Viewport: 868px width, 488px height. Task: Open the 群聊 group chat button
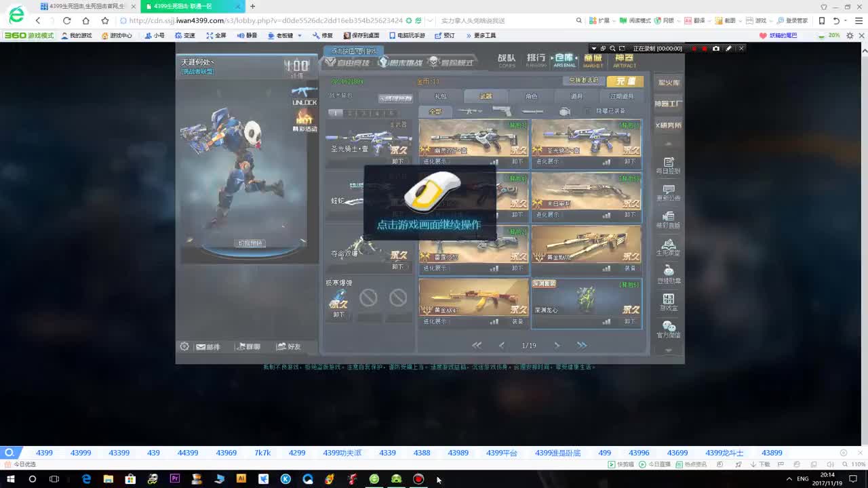[x=248, y=347]
